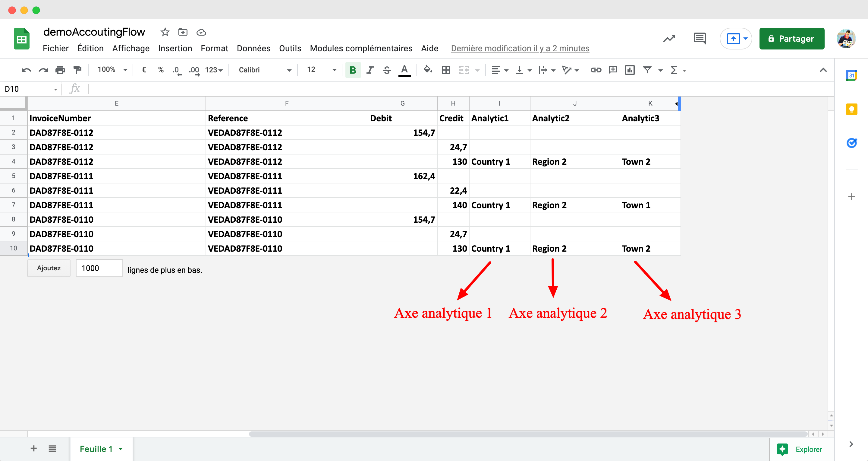
Task: Open the text color picker
Action: [x=404, y=71]
